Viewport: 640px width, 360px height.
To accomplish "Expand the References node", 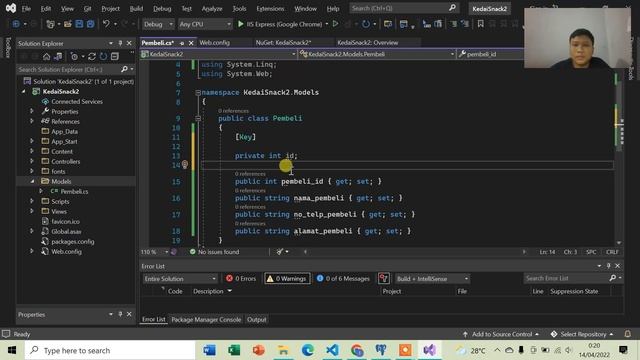I will (x=32, y=121).
